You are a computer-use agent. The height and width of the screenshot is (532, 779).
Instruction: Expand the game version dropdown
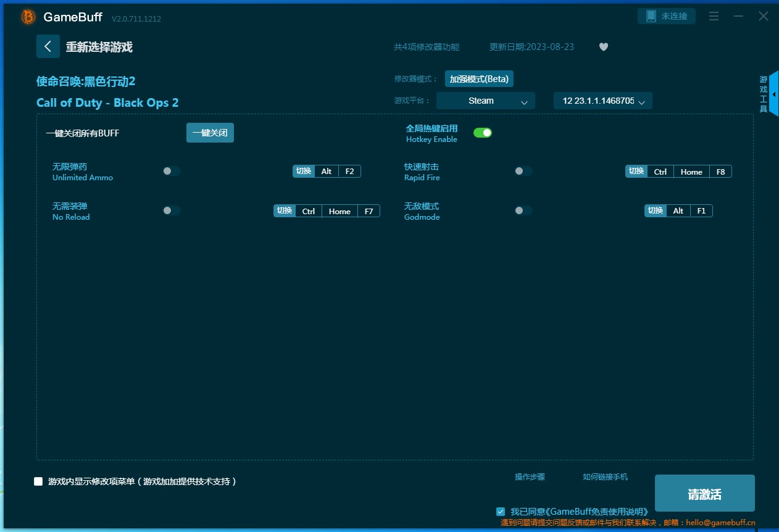point(602,101)
